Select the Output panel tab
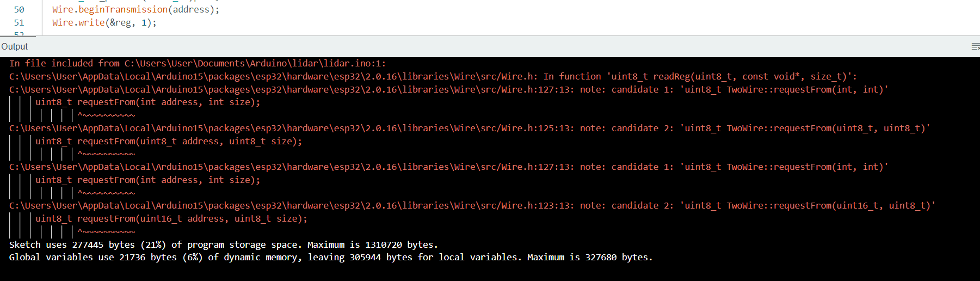This screenshot has width=980, height=281. [15, 47]
